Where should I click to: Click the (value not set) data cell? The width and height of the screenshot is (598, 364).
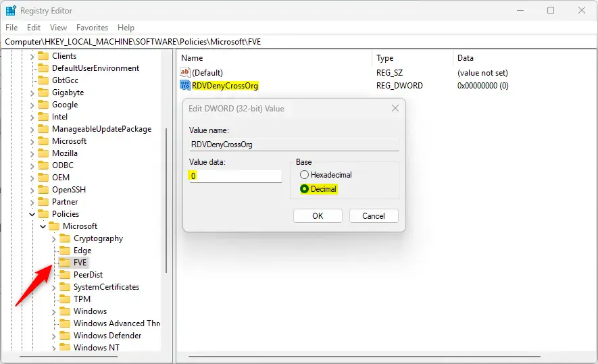pyautogui.click(x=482, y=72)
